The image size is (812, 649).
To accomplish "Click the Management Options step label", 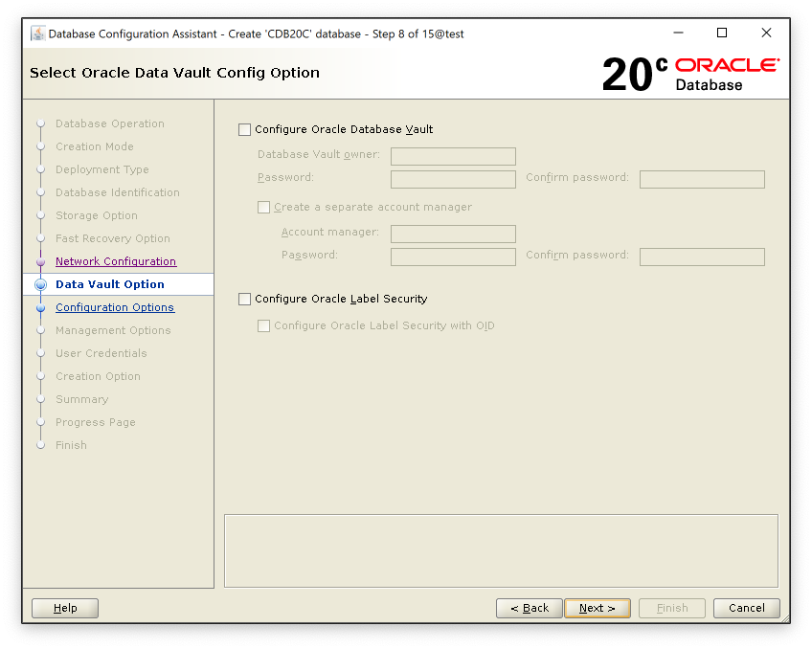I will 113,330.
